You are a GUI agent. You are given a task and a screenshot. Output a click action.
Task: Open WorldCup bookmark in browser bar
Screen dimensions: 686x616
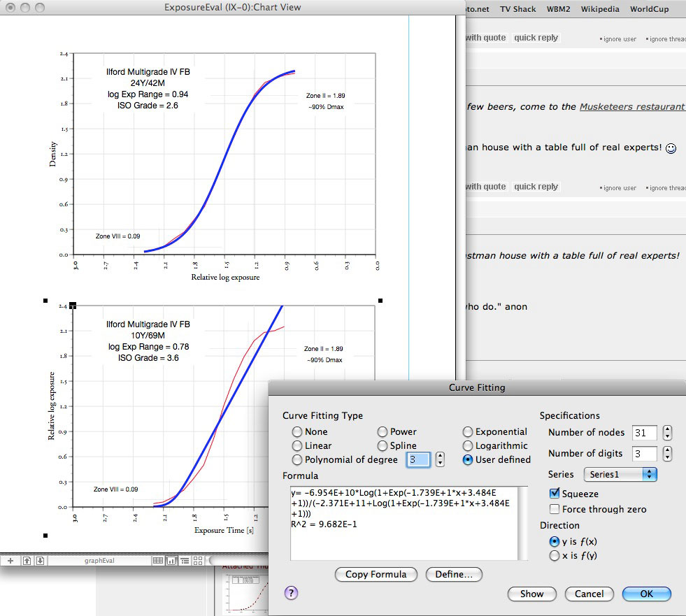[649, 9]
